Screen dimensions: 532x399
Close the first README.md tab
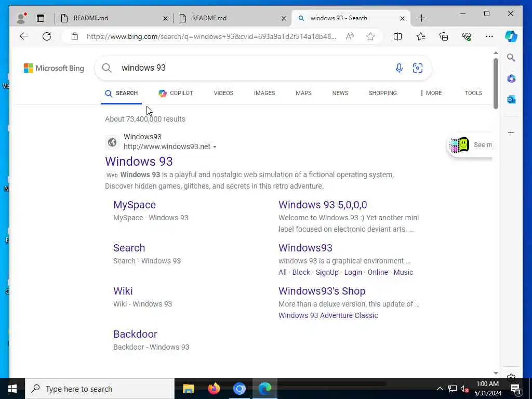(165, 18)
